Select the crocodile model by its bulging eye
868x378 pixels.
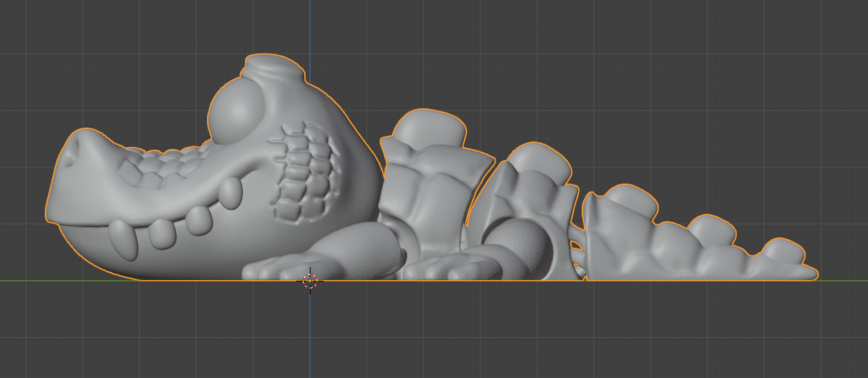tap(236, 112)
